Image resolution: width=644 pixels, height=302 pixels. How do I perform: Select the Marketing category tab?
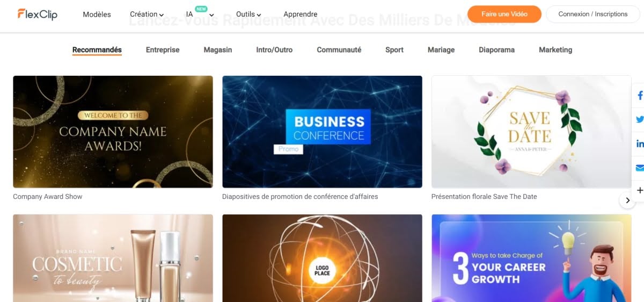[555, 49]
